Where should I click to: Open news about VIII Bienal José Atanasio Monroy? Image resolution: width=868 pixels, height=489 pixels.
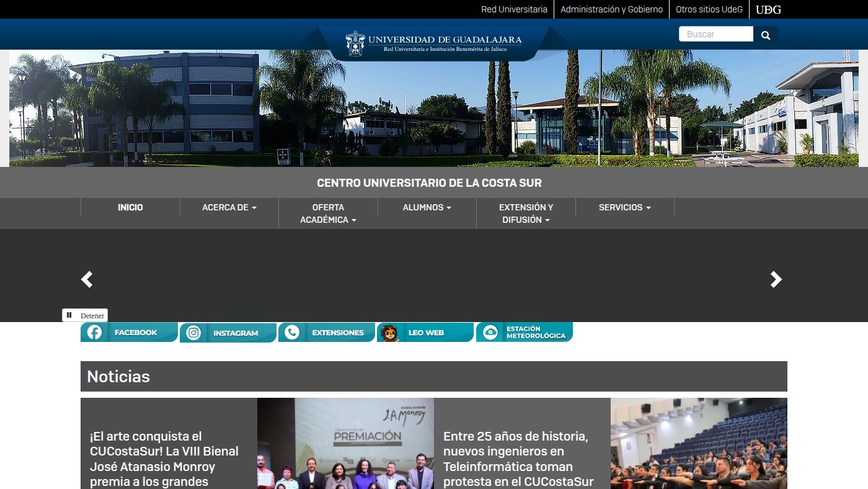click(164, 459)
